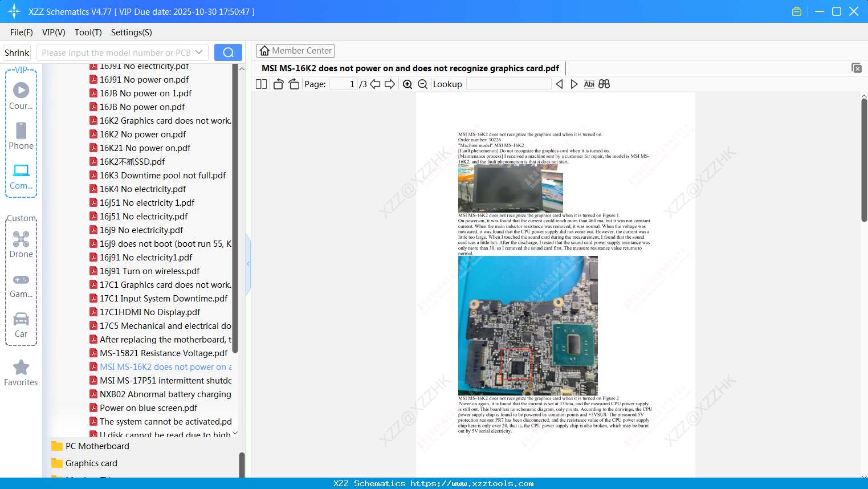Click the model number search field
Screen dimensions: 868x489
point(116,52)
